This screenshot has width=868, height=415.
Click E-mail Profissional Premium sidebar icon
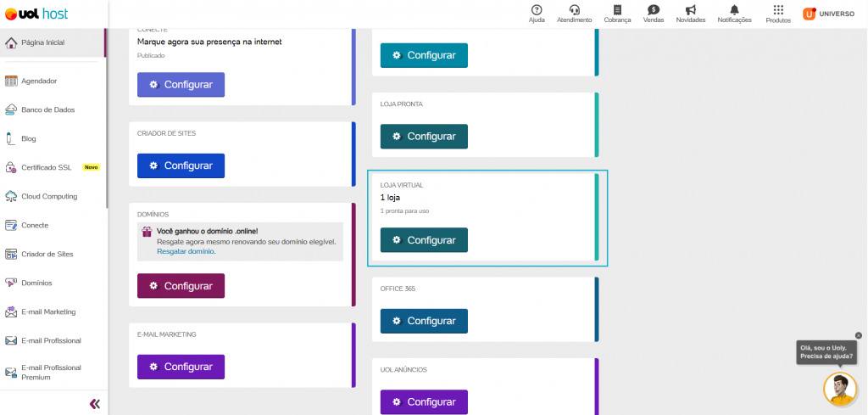pos(11,373)
